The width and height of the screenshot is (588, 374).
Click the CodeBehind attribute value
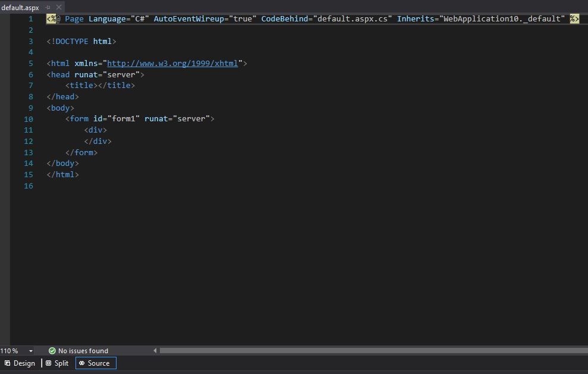tap(353, 19)
